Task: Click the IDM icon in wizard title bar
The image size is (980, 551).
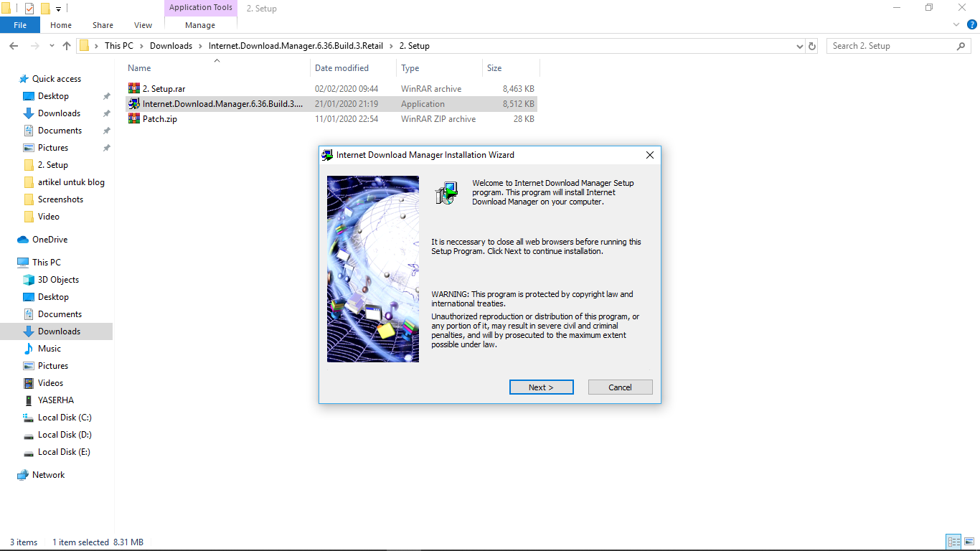Action: click(327, 155)
